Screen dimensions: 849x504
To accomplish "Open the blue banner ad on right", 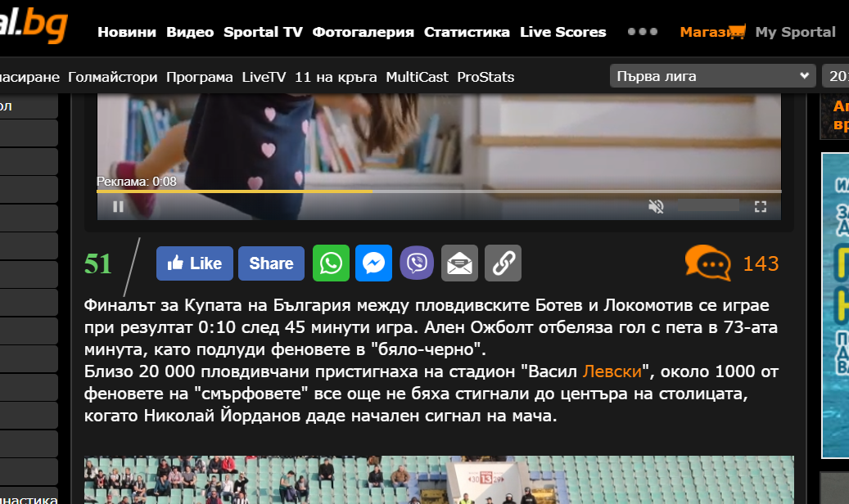I will click(835, 305).
